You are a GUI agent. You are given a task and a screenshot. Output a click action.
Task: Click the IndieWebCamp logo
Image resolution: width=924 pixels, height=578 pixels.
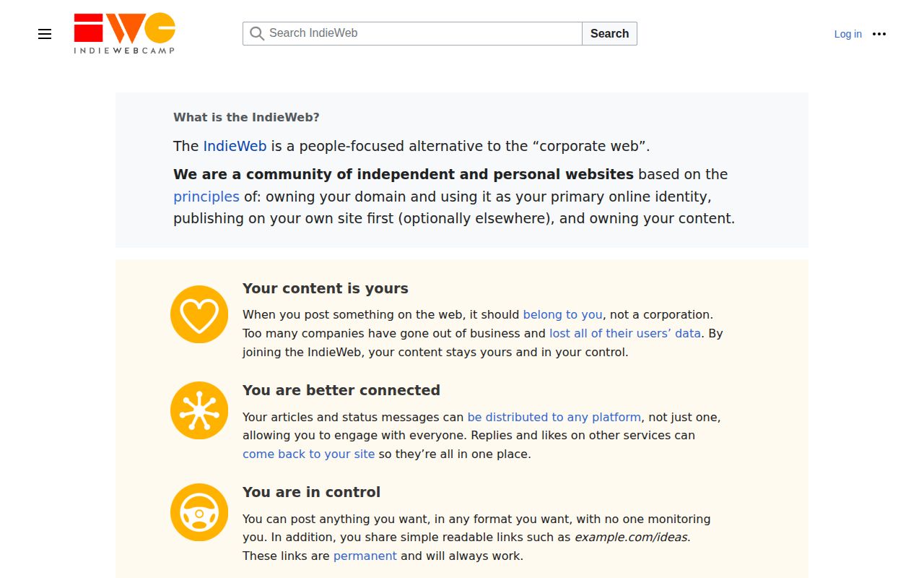click(123, 33)
